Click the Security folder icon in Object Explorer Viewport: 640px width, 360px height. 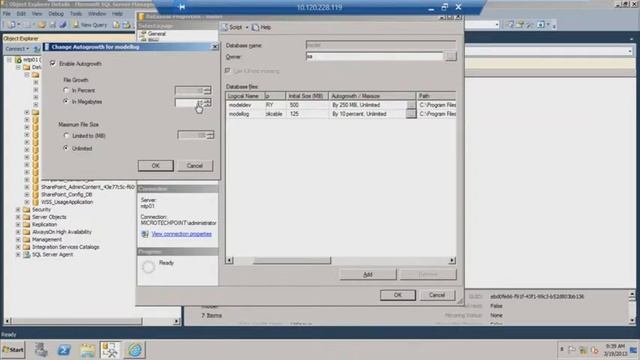(27, 209)
